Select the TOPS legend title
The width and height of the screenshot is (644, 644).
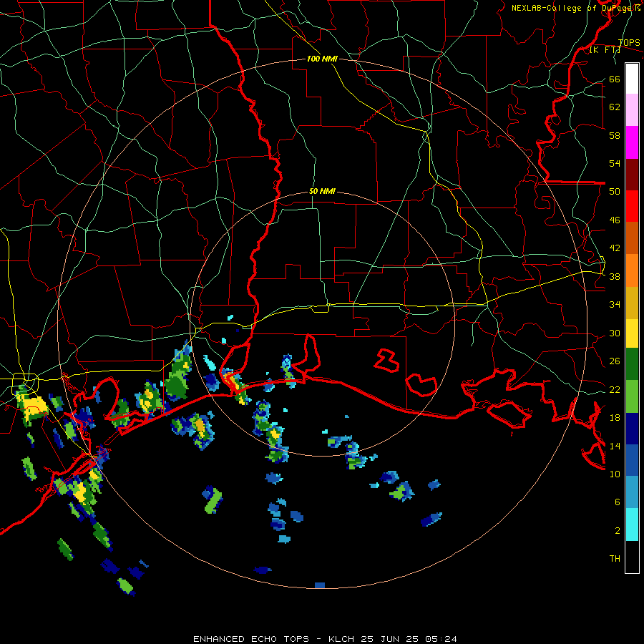(629, 43)
